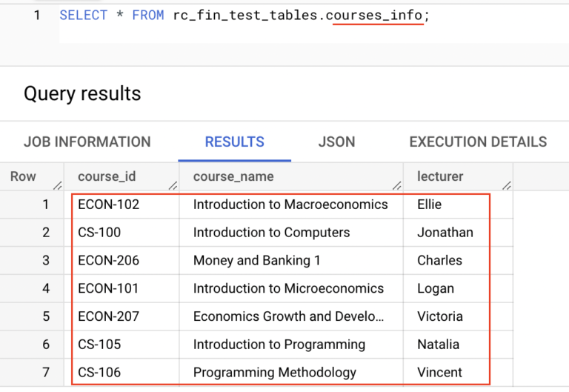Click the course_name column resize handle
This screenshot has width=569, height=392.
(x=397, y=185)
